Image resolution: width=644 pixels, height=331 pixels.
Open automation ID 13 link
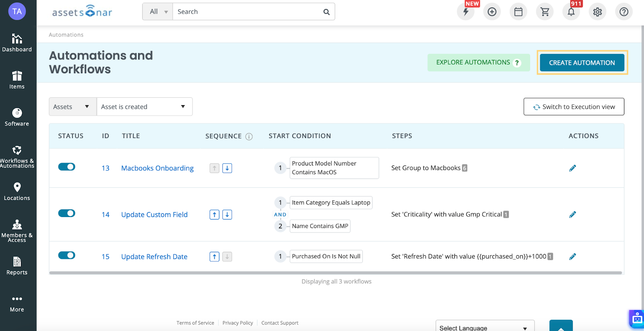point(105,168)
